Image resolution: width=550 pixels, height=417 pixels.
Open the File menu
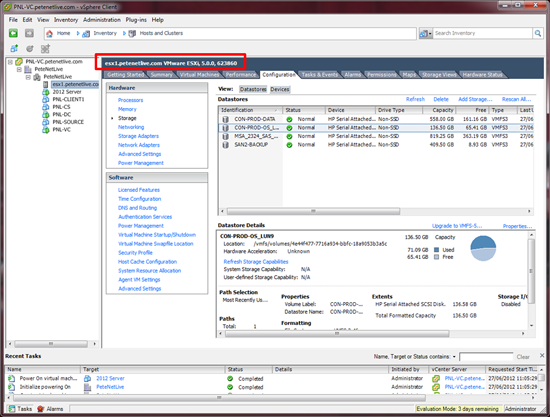point(13,20)
